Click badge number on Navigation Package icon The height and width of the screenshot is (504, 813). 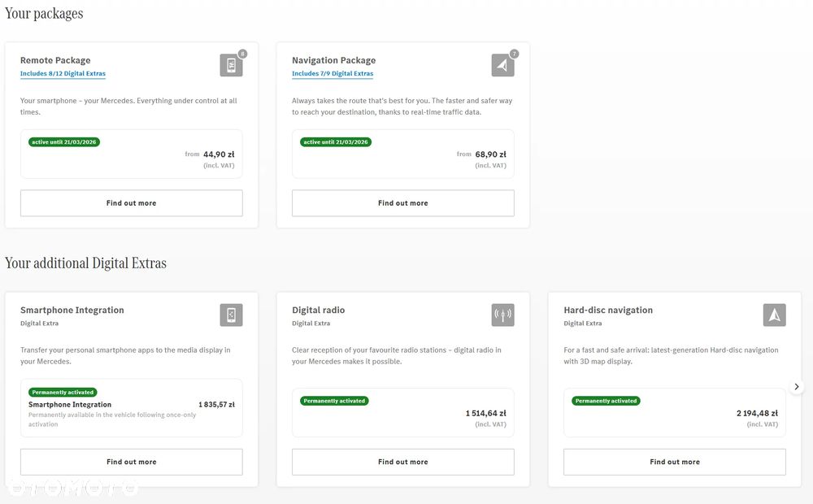coord(514,54)
